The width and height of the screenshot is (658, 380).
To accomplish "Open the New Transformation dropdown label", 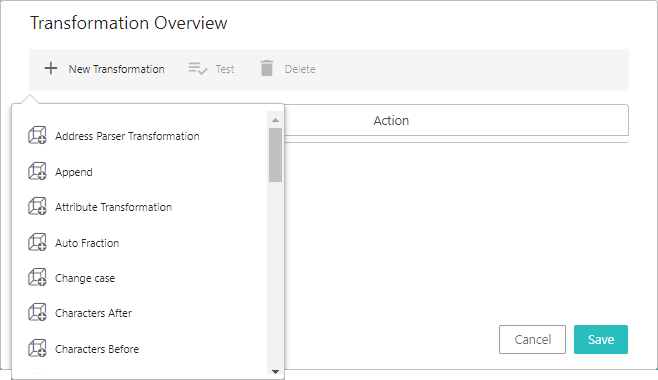I will pos(116,69).
